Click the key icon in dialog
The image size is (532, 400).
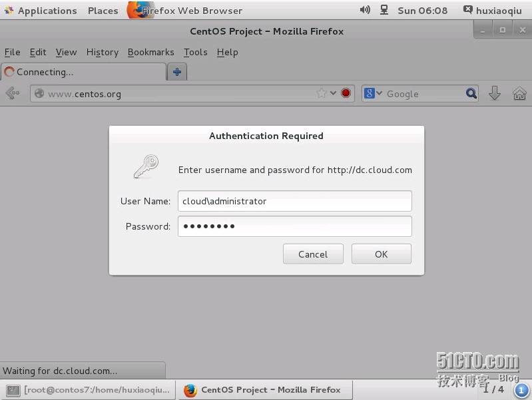pos(146,166)
